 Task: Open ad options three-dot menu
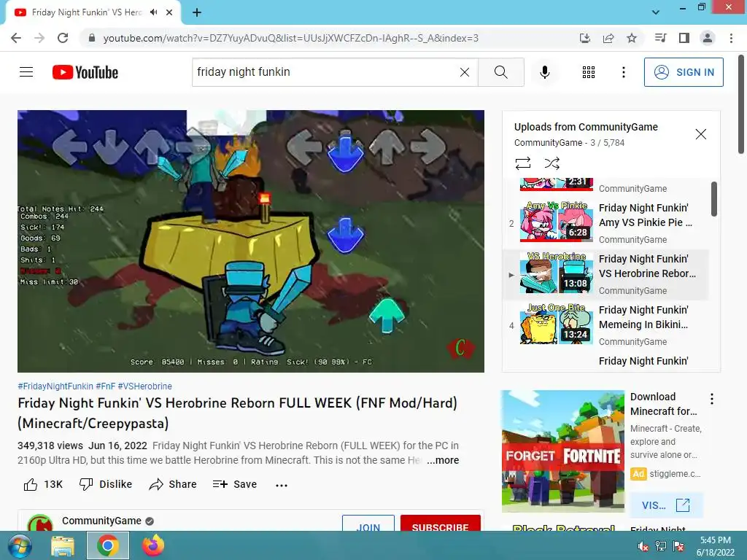pyautogui.click(x=712, y=399)
